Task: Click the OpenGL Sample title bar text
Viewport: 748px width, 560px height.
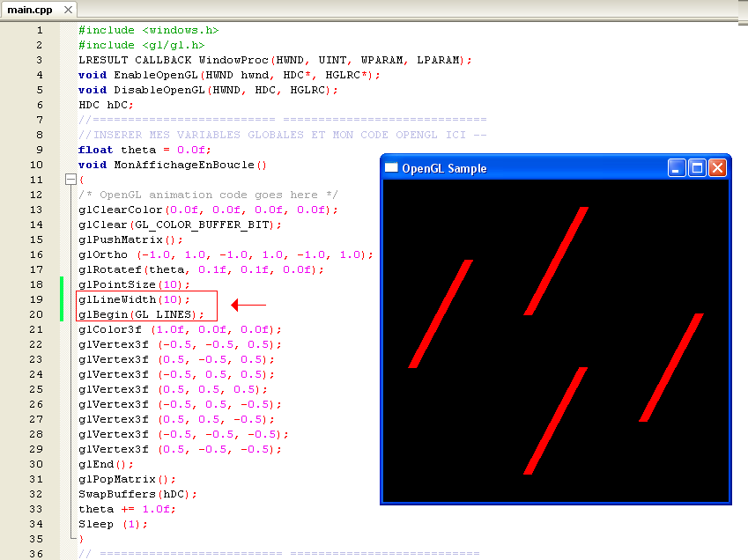Action: point(444,169)
